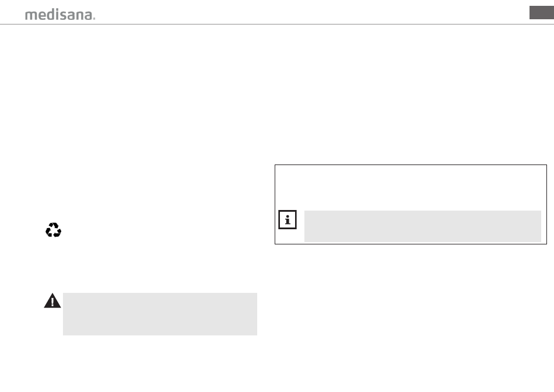Click the medisana logo
554x392 pixels.
click(60, 15)
